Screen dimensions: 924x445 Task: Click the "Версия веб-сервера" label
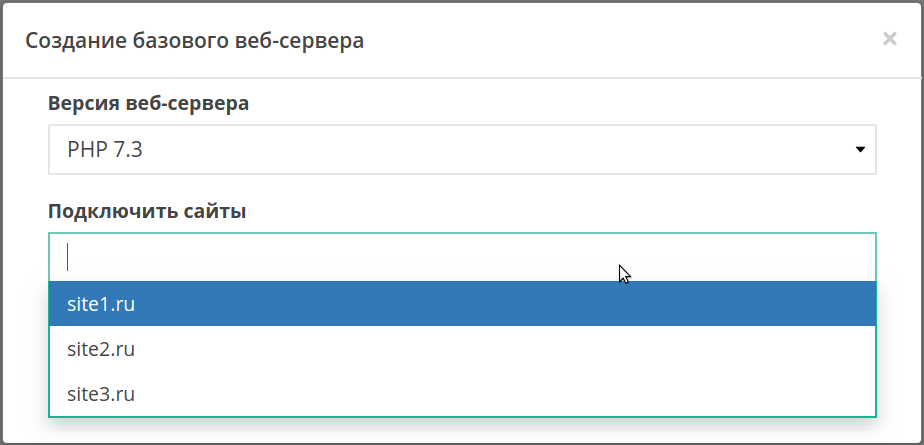coord(148,103)
